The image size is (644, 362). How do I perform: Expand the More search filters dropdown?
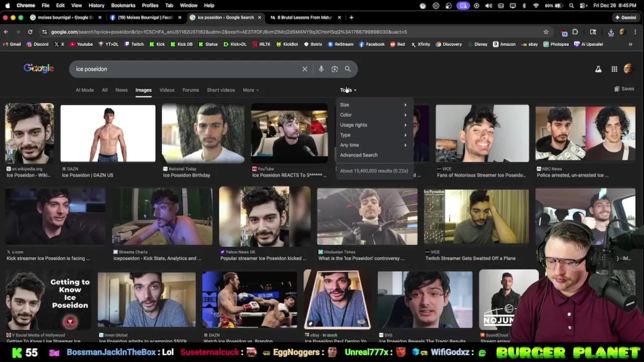click(251, 90)
